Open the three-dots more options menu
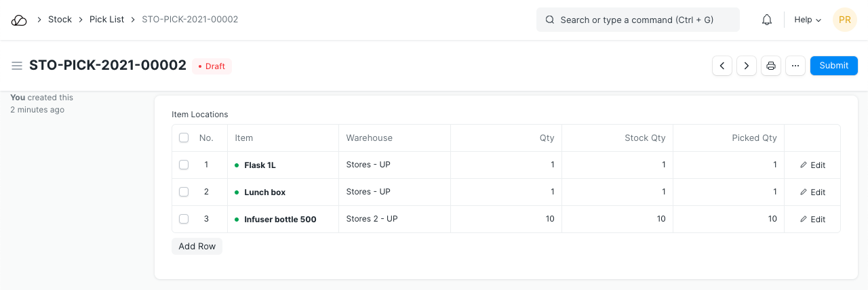The height and width of the screenshot is (290, 868). [795, 66]
